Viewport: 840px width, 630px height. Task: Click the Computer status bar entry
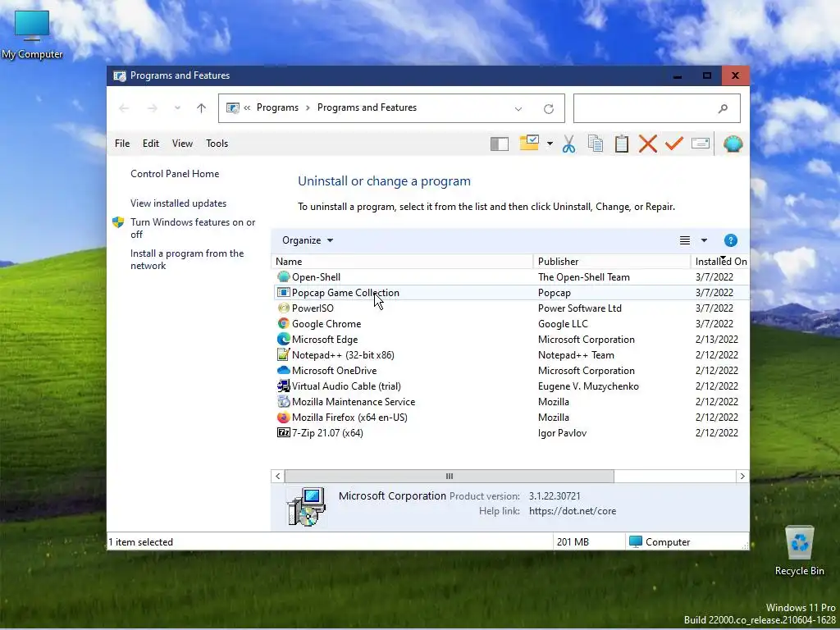660,542
